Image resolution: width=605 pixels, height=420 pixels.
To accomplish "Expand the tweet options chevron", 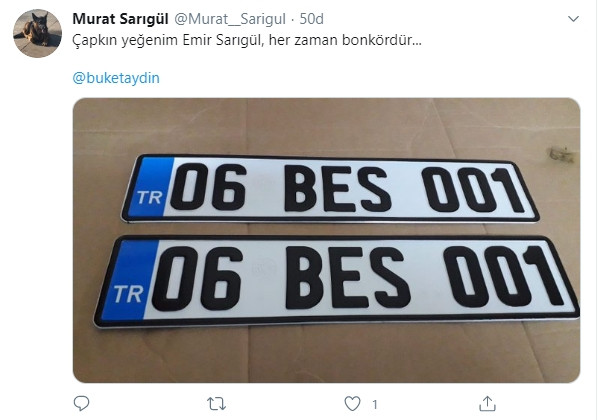I will 573,19.
